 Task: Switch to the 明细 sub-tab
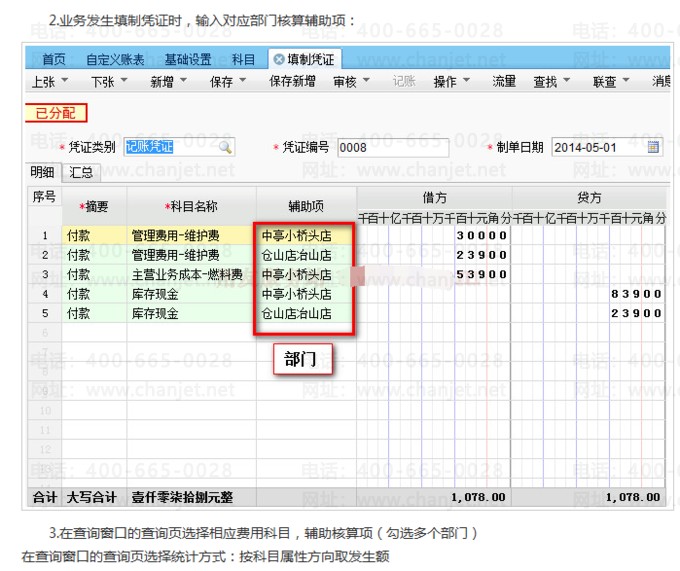[42, 172]
